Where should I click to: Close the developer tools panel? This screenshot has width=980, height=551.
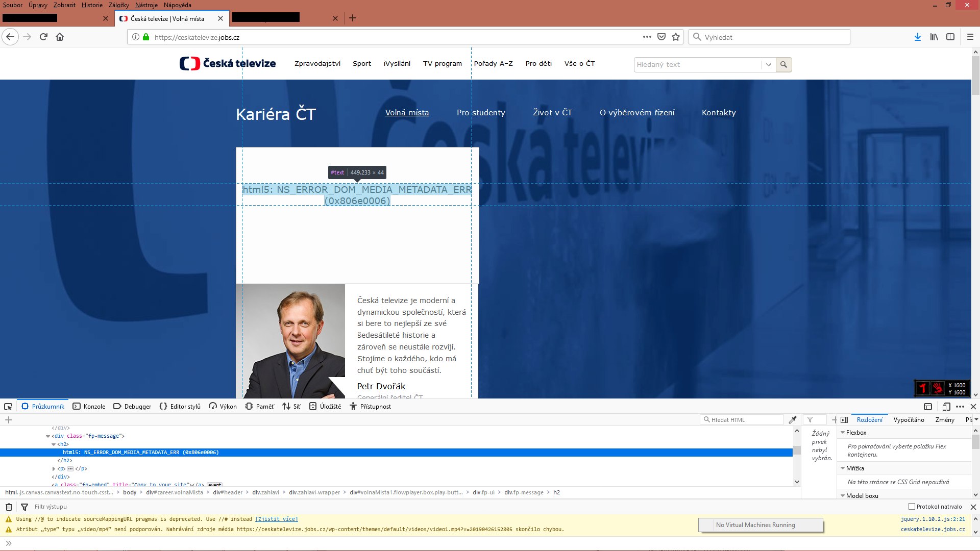[973, 407]
